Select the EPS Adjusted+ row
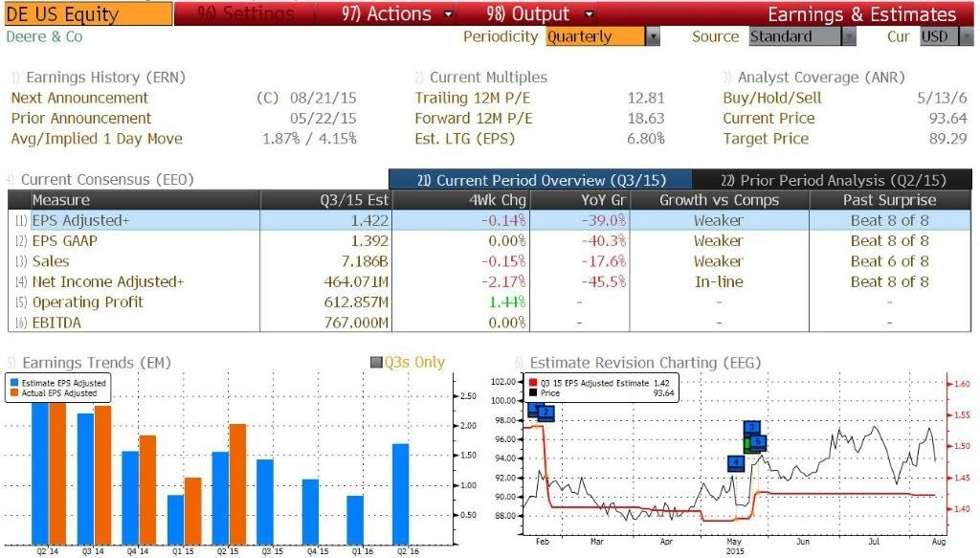980x558 pixels. click(489, 220)
